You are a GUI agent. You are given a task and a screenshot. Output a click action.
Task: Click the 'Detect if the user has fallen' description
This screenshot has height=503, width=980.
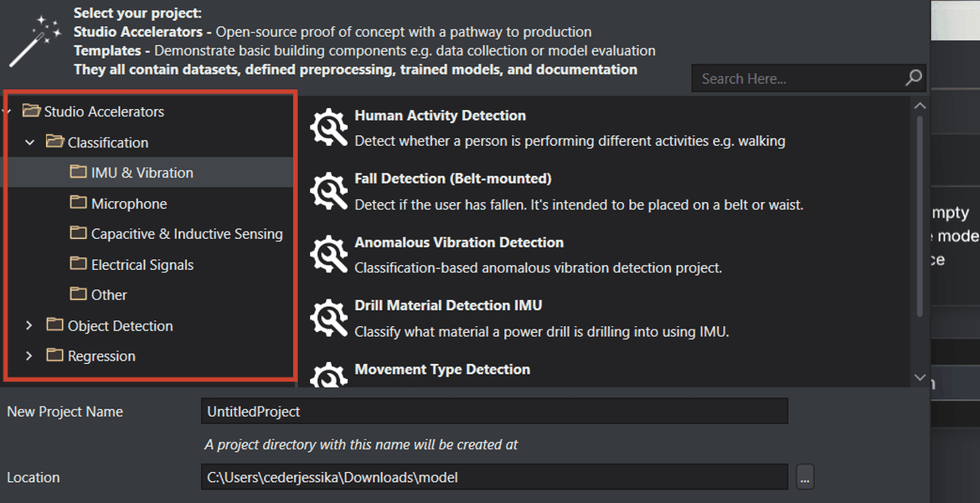pyautogui.click(x=579, y=205)
